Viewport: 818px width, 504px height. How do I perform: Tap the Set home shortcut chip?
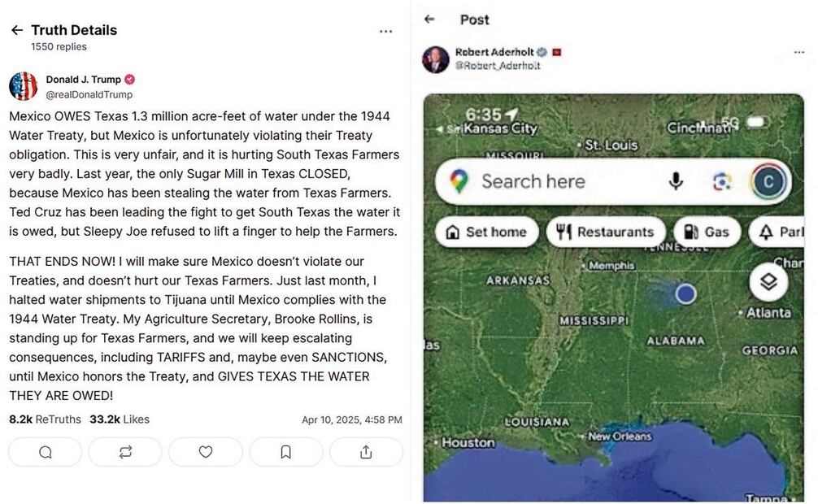[485, 232]
